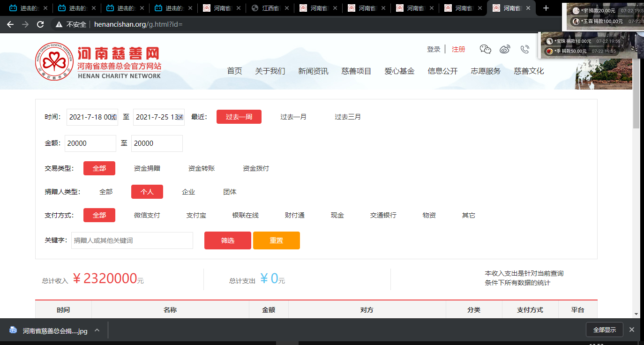Choose 资金捐赠 transaction type
The image size is (644, 345).
click(x=147, y=168)
